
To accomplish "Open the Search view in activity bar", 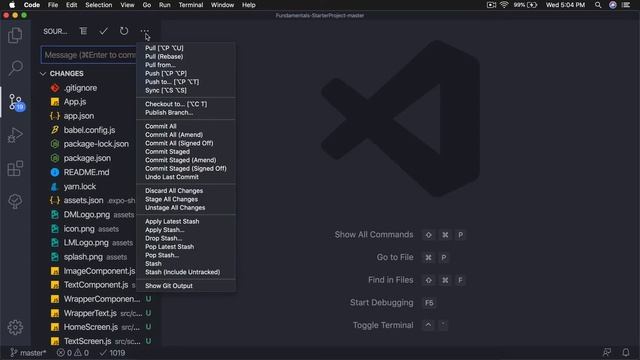I will [15, 68].
